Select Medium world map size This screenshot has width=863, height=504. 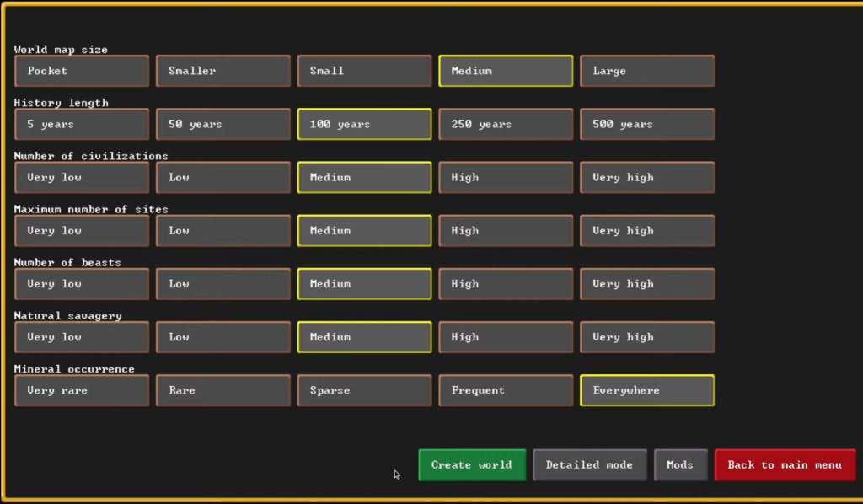(506, 71)
